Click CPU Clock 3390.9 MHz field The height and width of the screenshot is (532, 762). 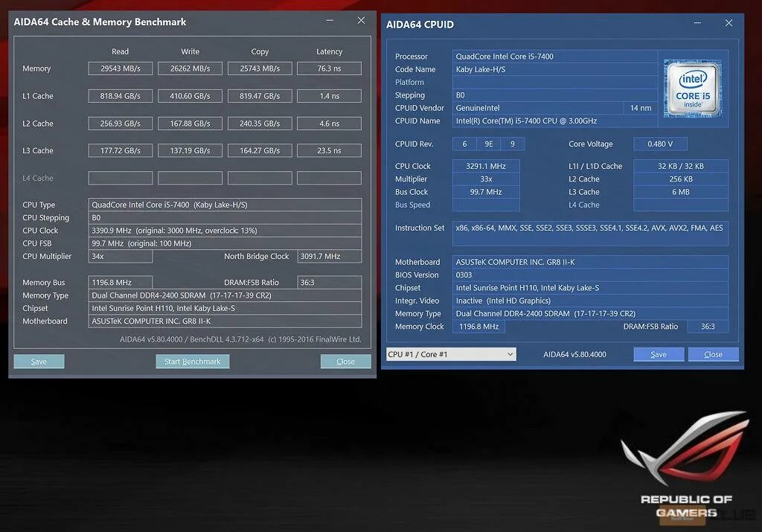[x=225, y=231]
